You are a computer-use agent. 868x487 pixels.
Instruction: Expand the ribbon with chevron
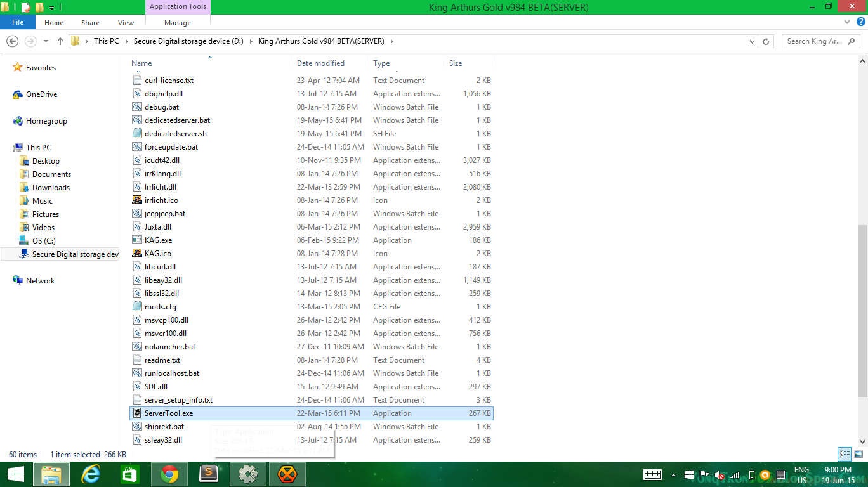848,23
